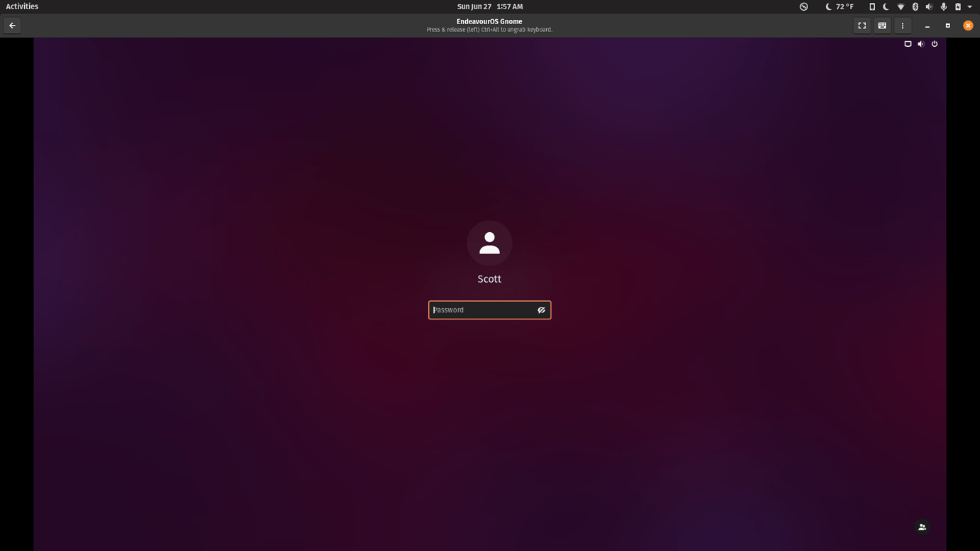Viewport: 980px width, 551px height.
Task: Mute audio via the tray speaker icon
Action: pyautogui.click(x=929, y=6)
